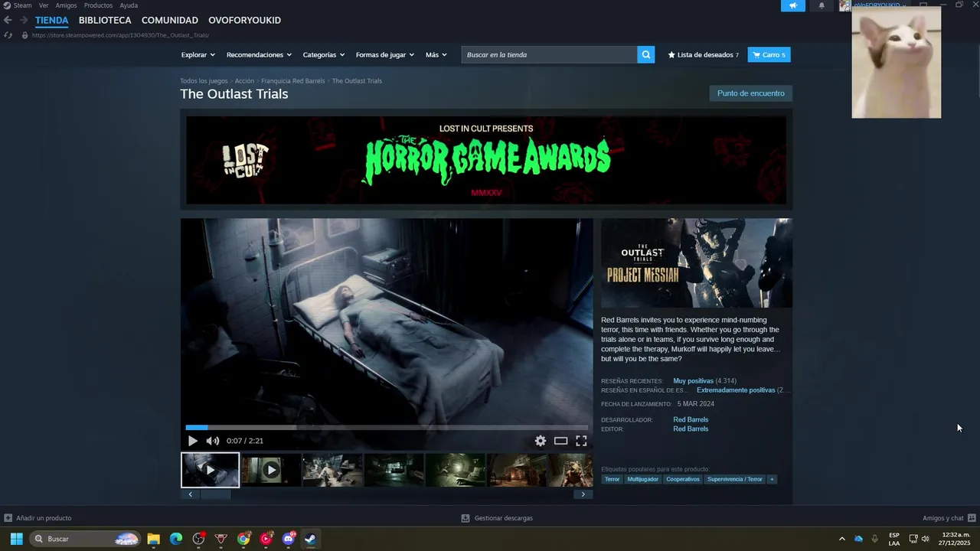
Task: Open the Red Barrels editor link
Action: click(691, 429)
